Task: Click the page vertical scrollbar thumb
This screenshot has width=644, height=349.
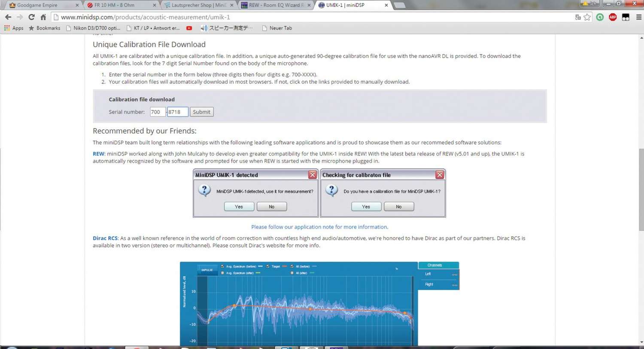Action: [641, 190]
